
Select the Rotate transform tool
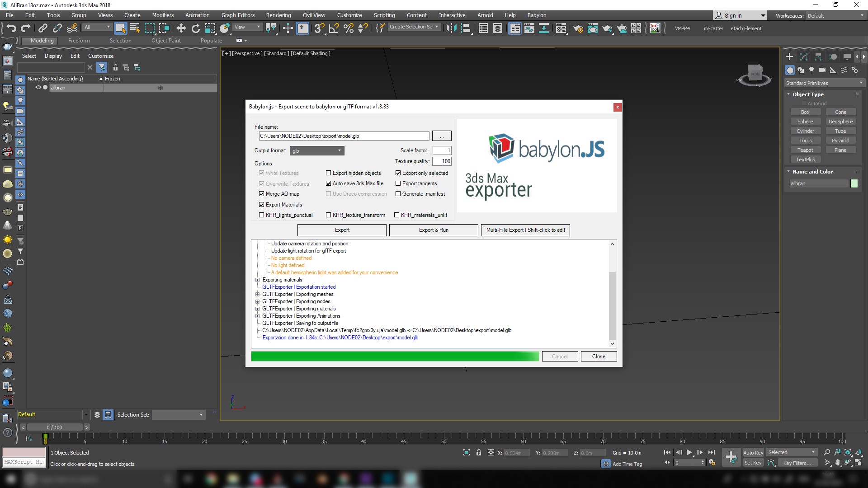pos(195,28)
